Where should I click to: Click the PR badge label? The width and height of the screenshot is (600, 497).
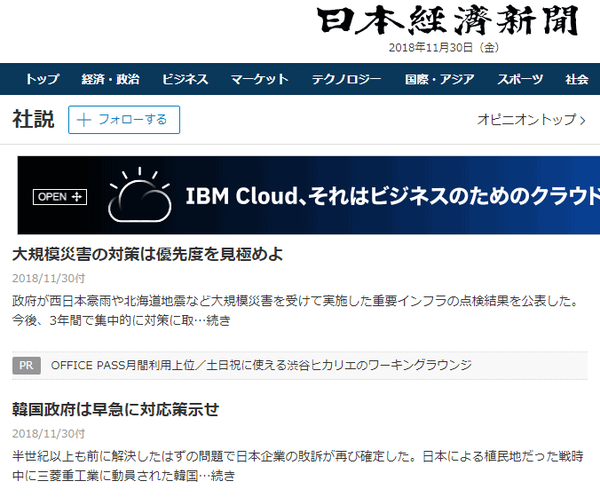(x=26, y=365)
